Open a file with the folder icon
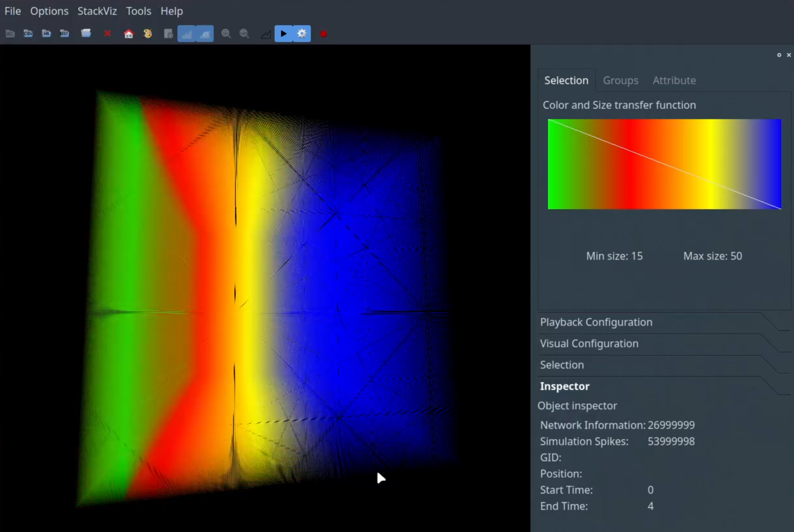Image resolution: width=794 pixels, height=532 pixels. point(86,33)
